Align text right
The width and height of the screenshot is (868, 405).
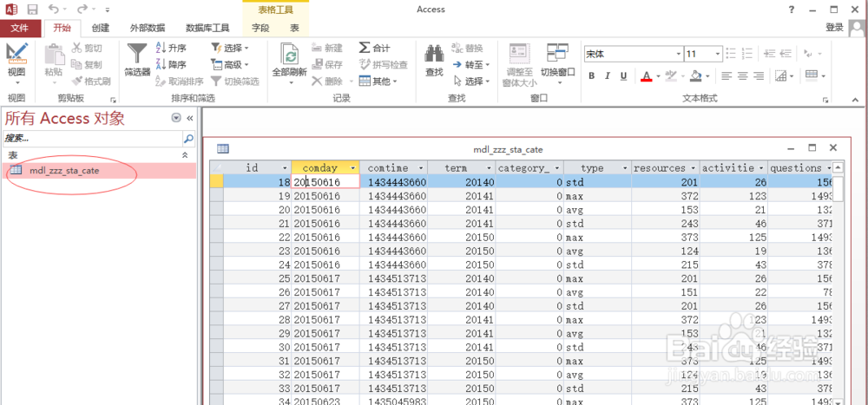tap(759, 75)
